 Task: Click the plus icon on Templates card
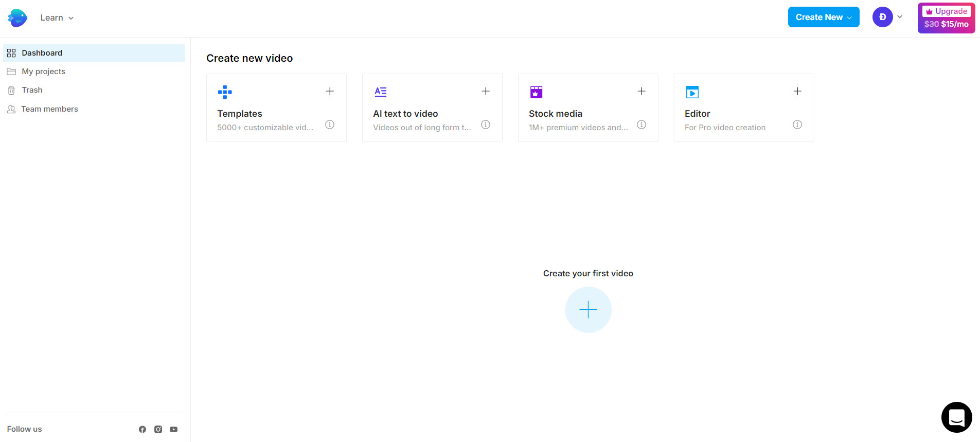pos(330,91)
